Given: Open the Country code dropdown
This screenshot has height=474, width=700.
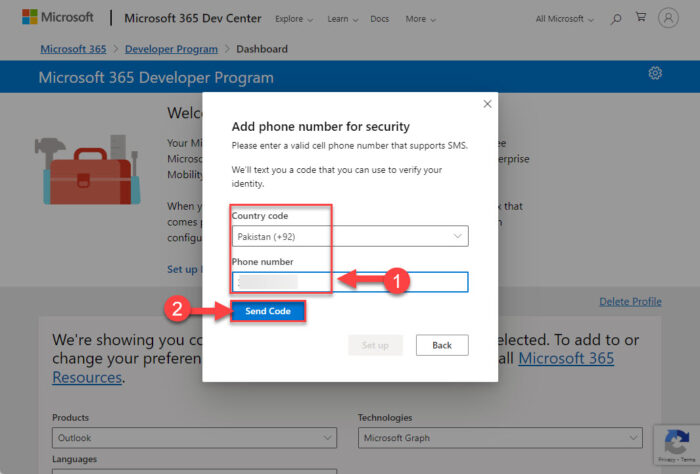Looking at the screenshot, I should tap(350, 236).
